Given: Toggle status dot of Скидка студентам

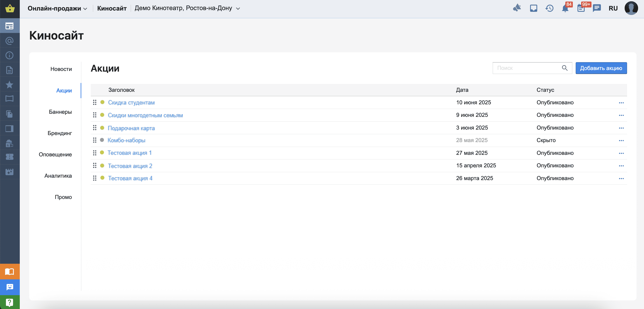Looking at the screenshot, I should (102, 102).
